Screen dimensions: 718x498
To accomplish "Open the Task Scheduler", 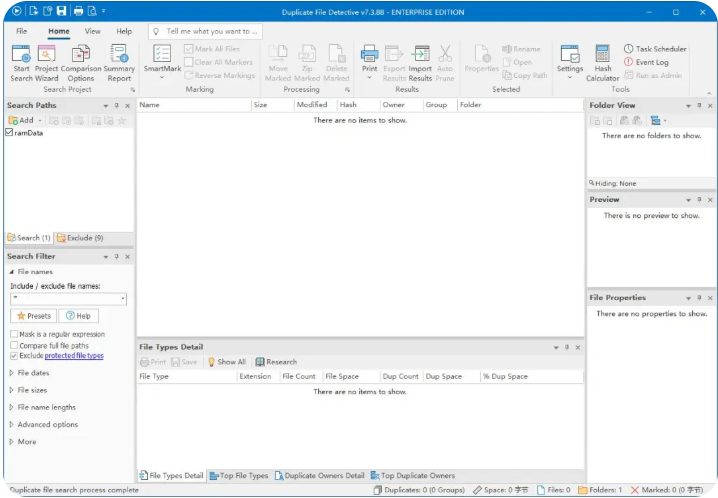I will (655, 49).
